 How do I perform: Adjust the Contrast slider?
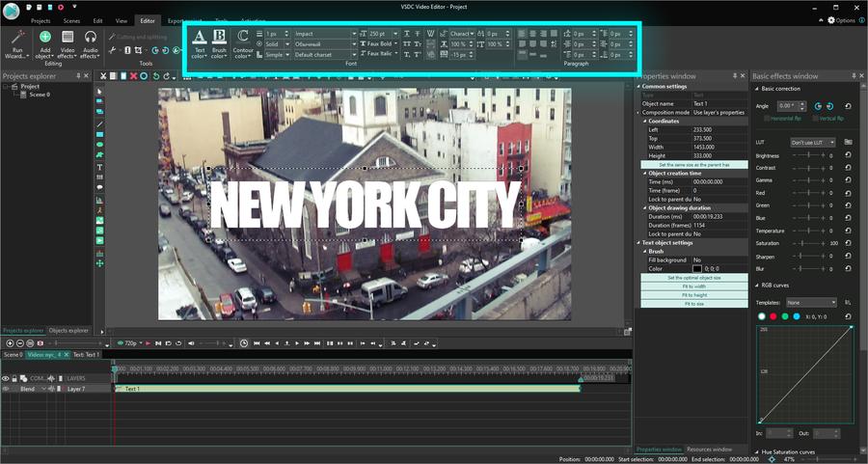click(809, 168)
